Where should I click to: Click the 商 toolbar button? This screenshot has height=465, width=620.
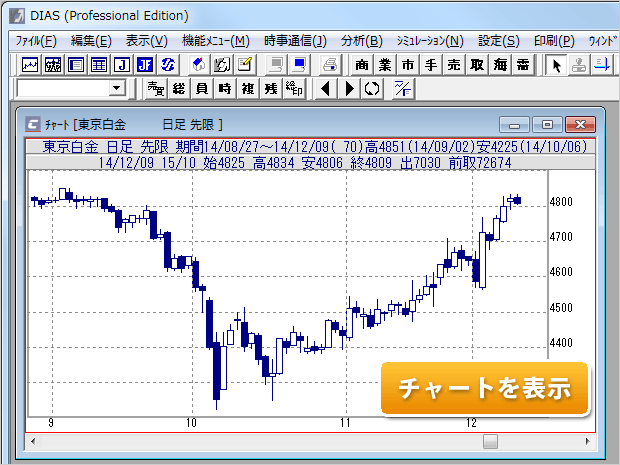[x=362, y=65]
